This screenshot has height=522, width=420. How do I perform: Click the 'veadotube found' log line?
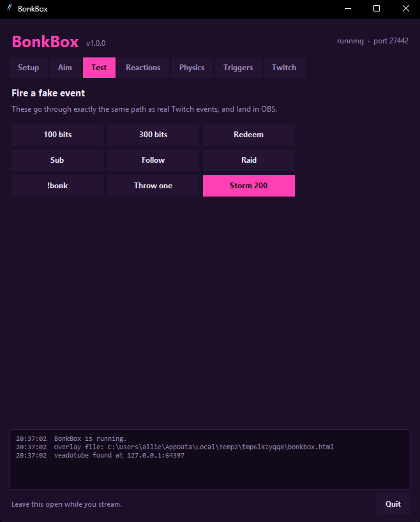tap(100, 456)
